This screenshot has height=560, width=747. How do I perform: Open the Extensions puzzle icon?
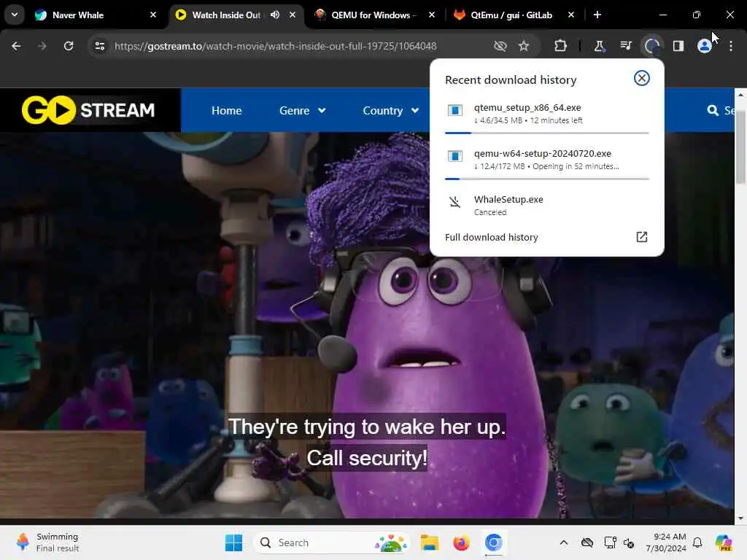[561, 46]
